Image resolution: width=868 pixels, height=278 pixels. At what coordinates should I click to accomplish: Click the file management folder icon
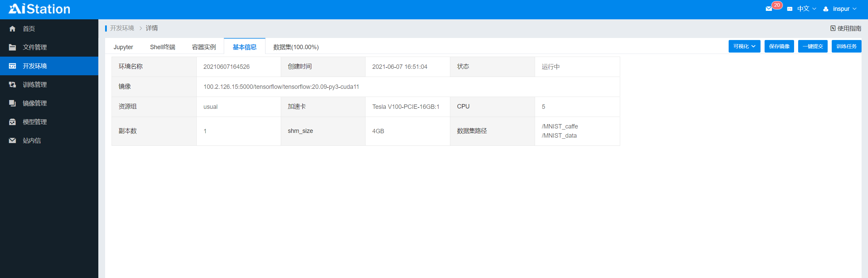[x=13, y=47]
